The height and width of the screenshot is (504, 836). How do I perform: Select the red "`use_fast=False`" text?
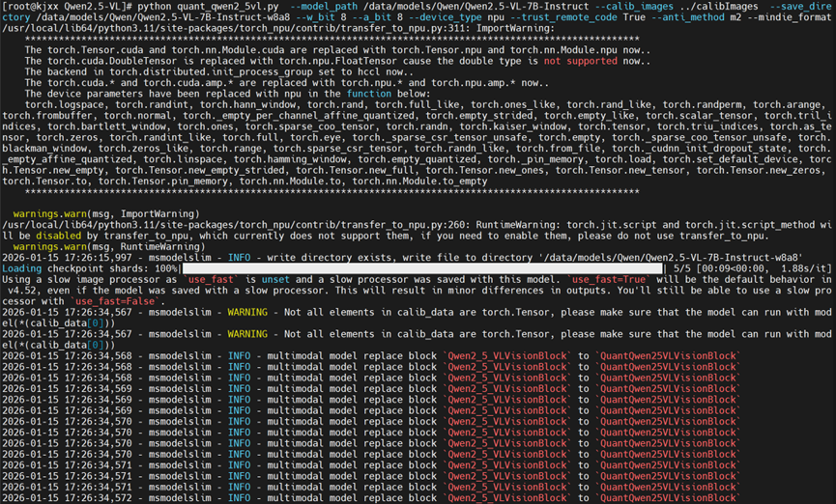115,301
